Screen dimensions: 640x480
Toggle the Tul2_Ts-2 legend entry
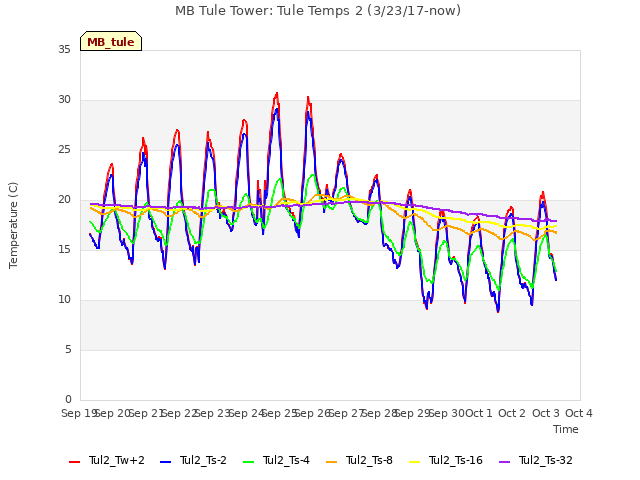click(x=193, y=460)
